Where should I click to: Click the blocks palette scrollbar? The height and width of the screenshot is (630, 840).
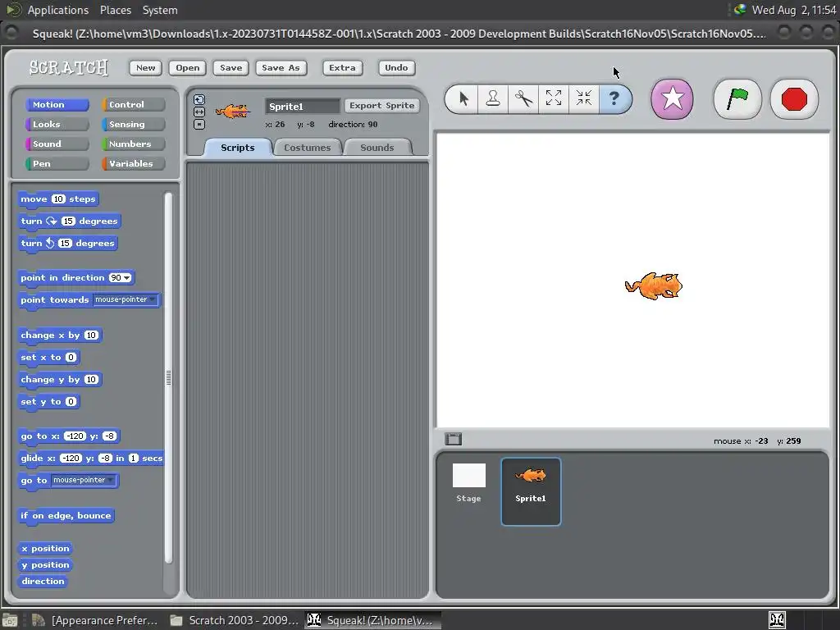(x=168, y=377)
